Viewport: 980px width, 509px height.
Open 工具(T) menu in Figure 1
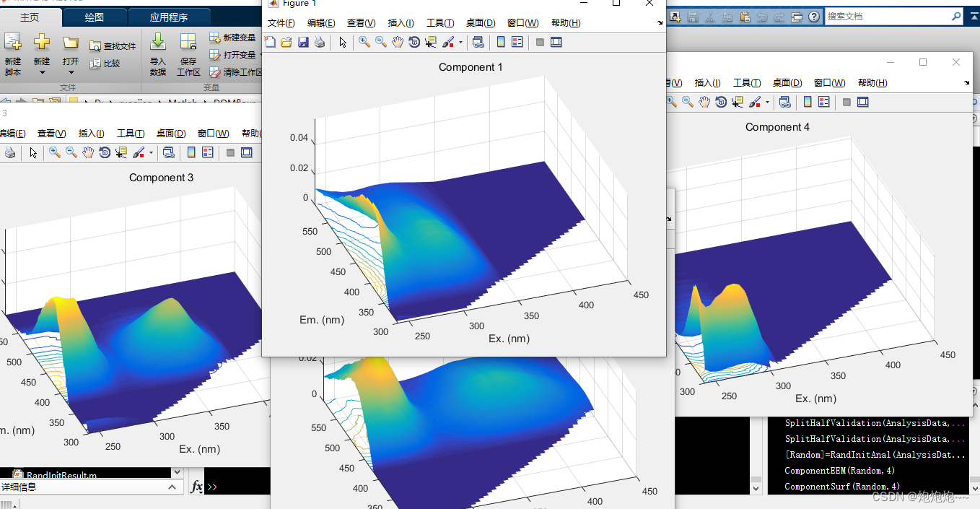point(440,23)
